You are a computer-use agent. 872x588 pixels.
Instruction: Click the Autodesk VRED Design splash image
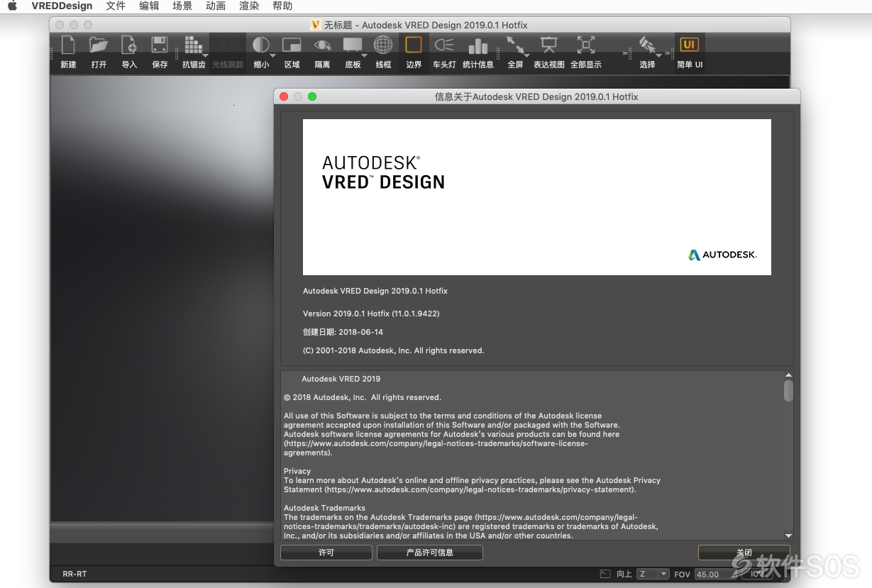tap(537, 197)
